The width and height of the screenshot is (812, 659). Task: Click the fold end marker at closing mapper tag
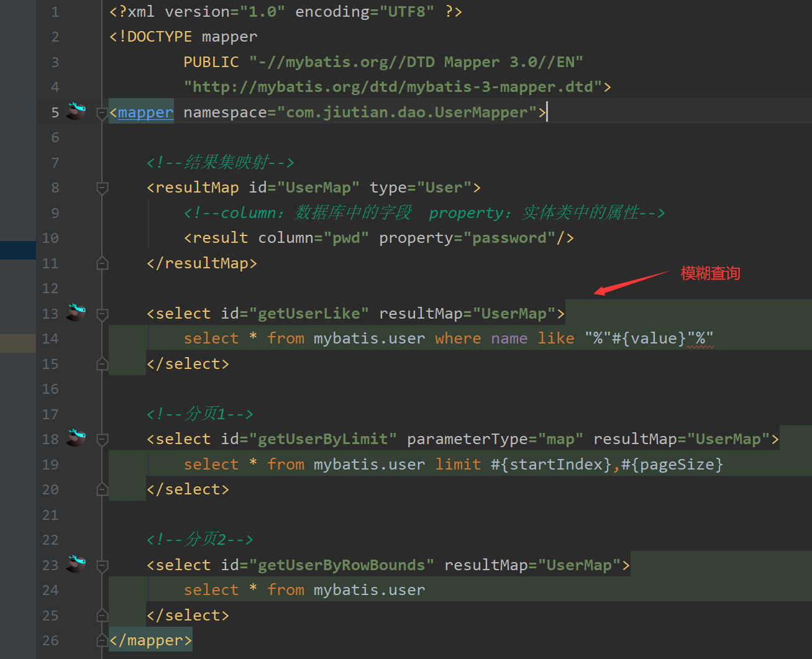click(103, 640)
